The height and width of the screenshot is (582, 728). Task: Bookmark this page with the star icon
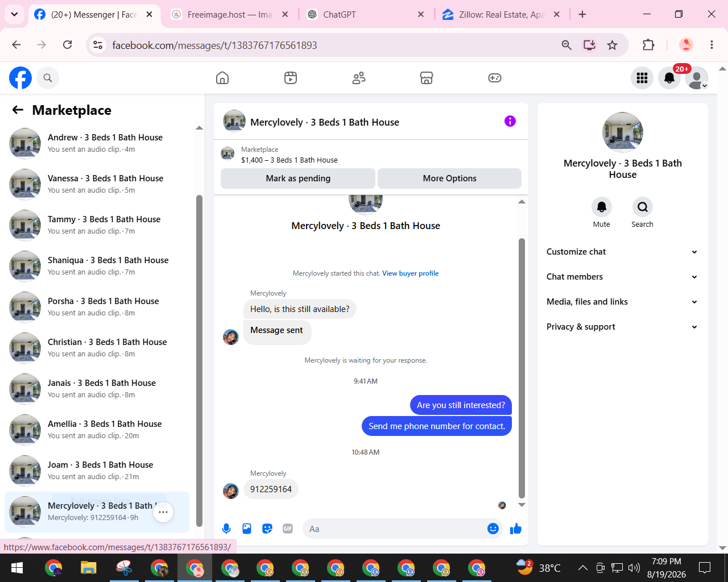click(613, 45)
